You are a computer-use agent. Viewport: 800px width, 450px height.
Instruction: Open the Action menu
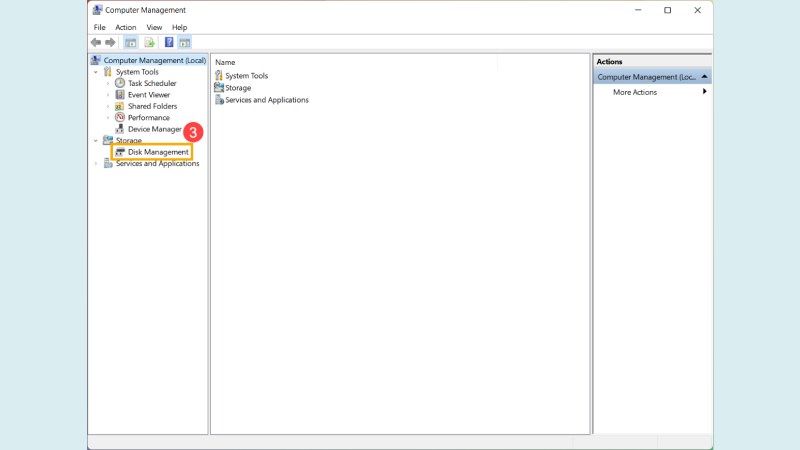126,27
